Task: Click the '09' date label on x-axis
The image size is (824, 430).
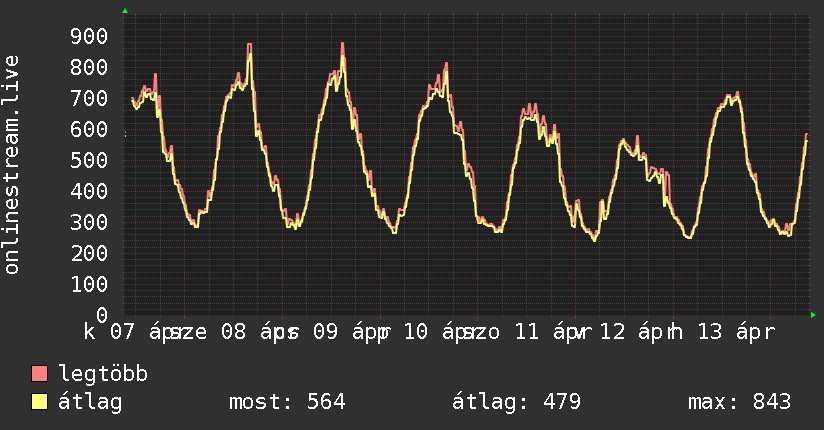Action: [x=326, y=332]
